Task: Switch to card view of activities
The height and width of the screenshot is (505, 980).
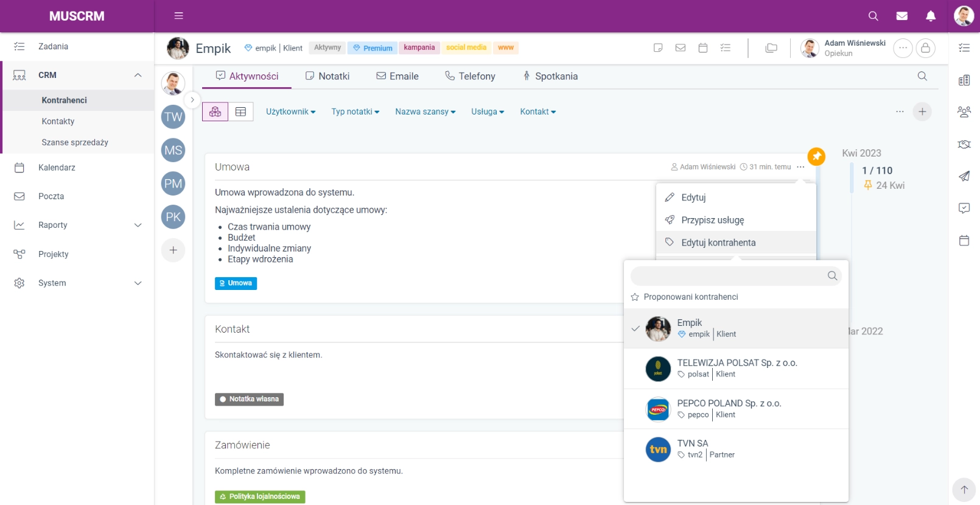Action: click(x=215, y=111)
